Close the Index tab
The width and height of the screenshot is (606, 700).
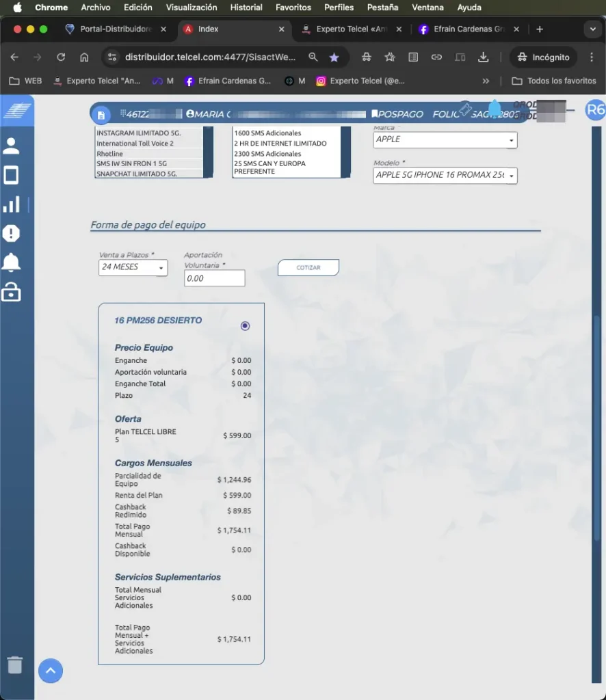(281, 29)
